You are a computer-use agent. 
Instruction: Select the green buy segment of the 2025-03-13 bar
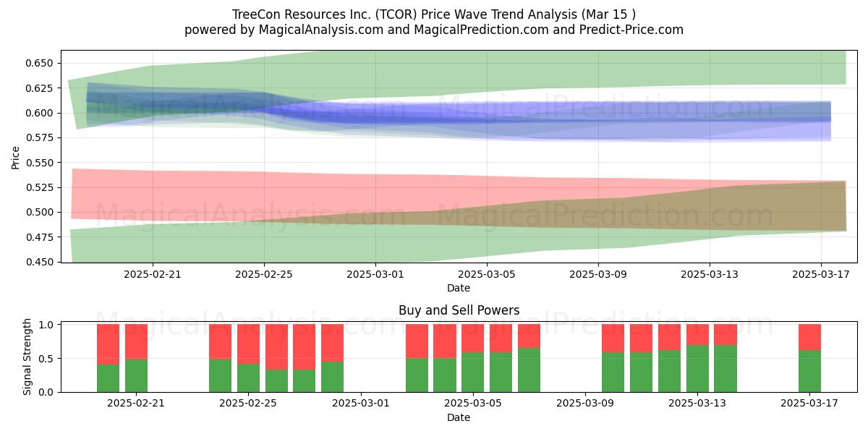coord(697,369)
